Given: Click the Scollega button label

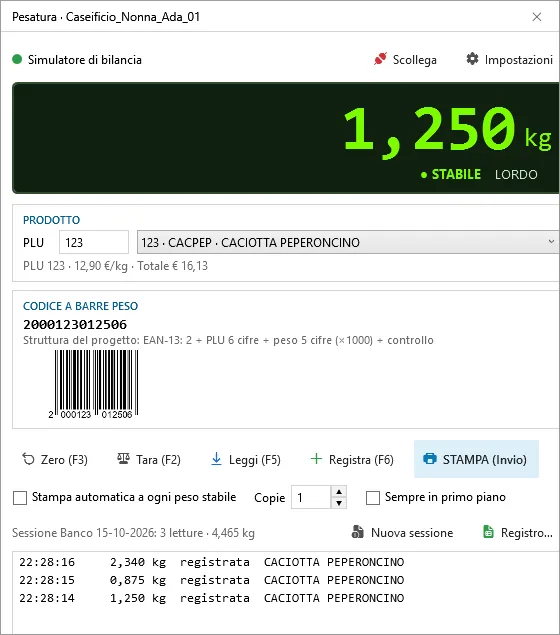Looking at the screenshot, I should pos(415,60).
